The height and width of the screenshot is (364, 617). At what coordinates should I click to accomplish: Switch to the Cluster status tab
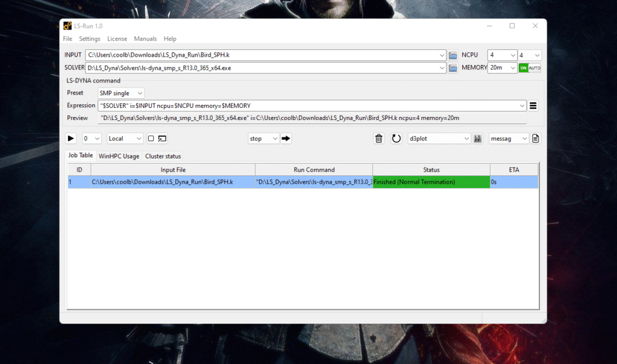(163, 156)
